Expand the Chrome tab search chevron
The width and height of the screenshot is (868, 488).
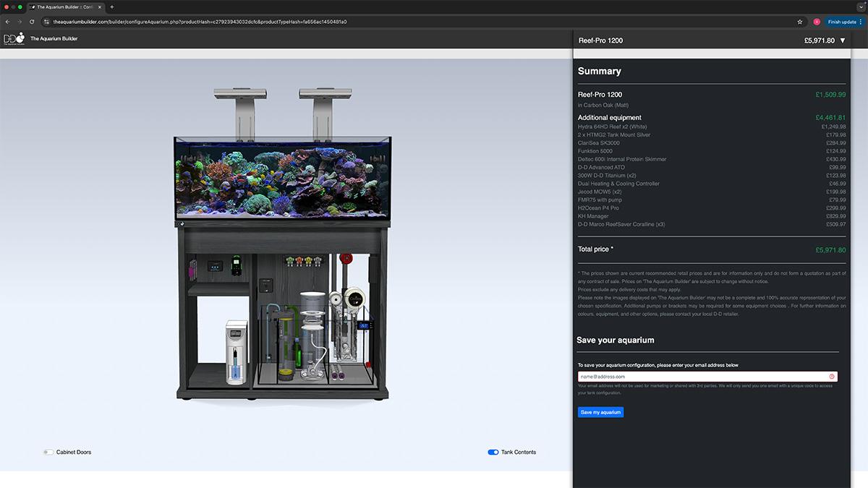click(x=860, y=7)
